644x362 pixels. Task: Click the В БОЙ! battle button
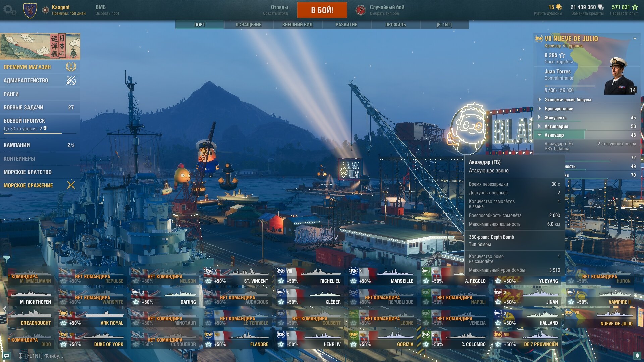[322, 10]
